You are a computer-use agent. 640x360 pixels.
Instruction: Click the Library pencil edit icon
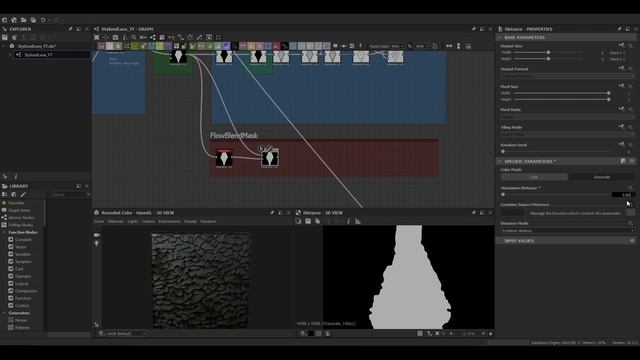pos(23,195)
